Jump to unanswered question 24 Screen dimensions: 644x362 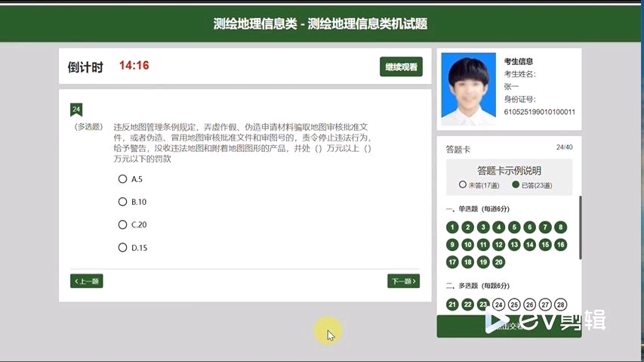[x=499, y=305]
